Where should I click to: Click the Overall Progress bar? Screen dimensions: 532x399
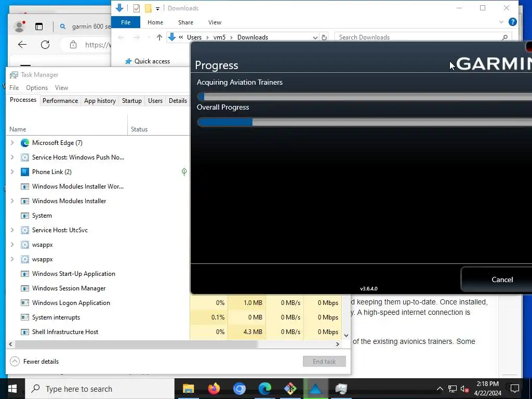(x=364, y=122)
